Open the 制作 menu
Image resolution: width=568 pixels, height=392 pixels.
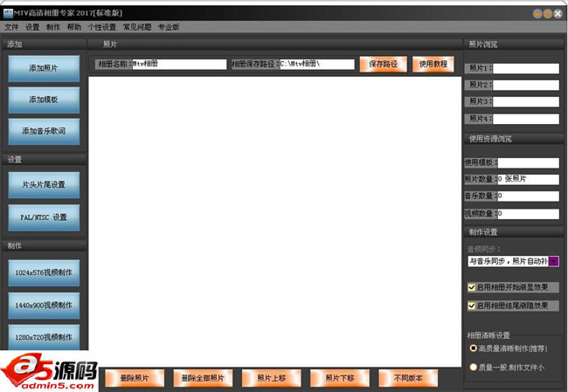coord(53,27)
